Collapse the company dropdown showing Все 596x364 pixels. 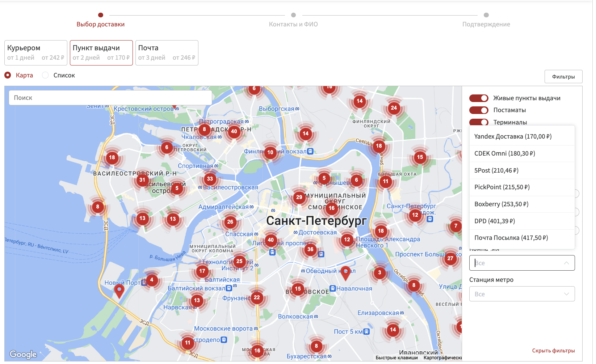point(522,263)
